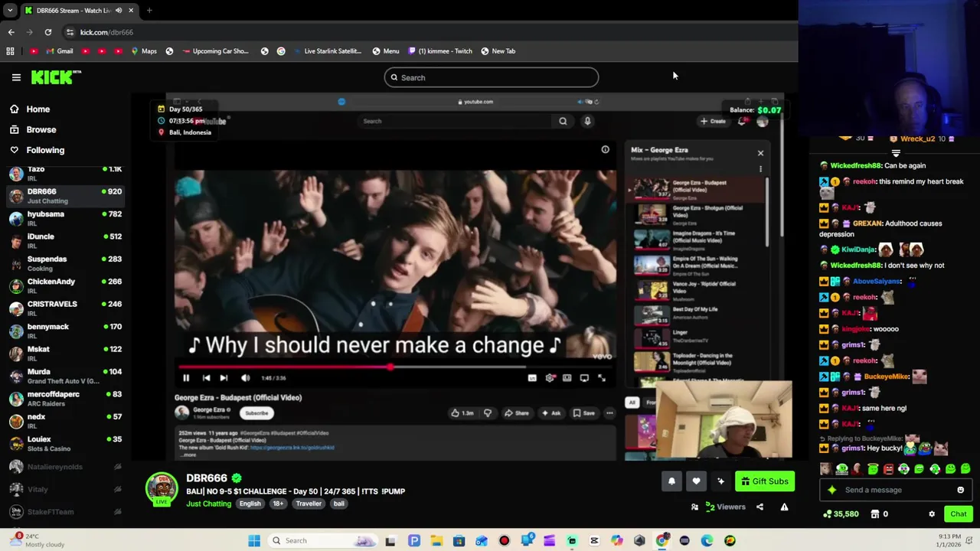Click browser back arrow

[11, 32]
